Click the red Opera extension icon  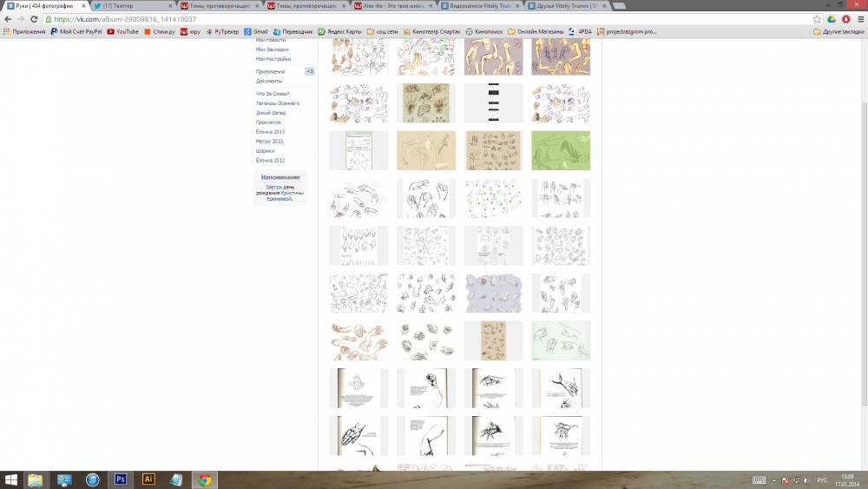click(845, 19)
